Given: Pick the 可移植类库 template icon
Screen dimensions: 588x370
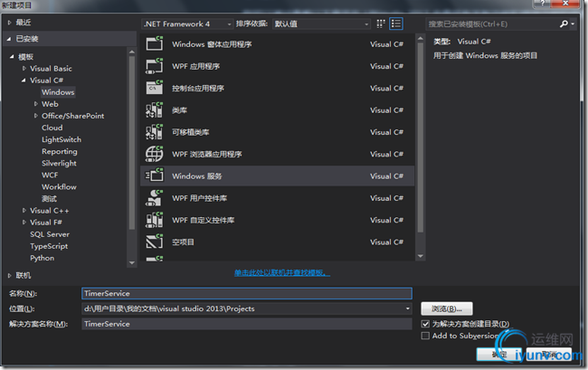Looking at the screenshot, I should (154, 132).
